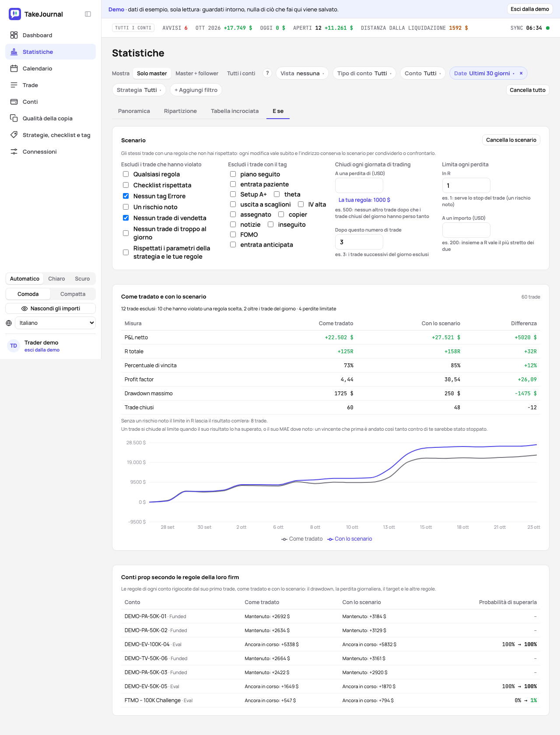This screenshot has height=735, width=560.
Task: Collapse the sidebar with the panel icon
Action: click(x=88, y=14)
